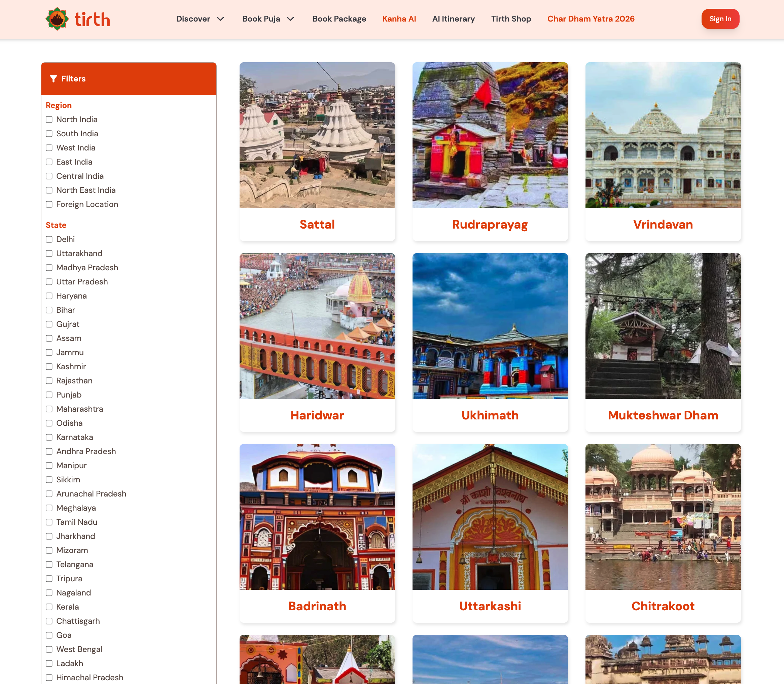Click the tirth lotus logo icon
Viewport: 784px width, 684px height.
(57, 19)
